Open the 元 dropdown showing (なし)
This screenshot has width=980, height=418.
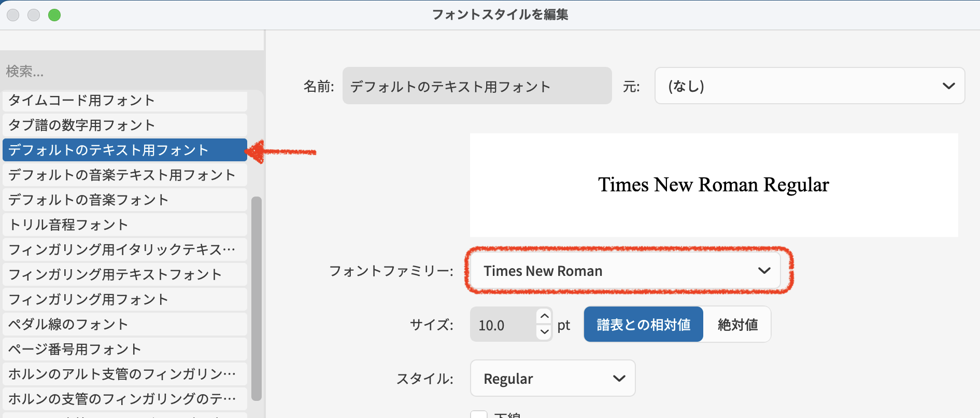(809, 86)
